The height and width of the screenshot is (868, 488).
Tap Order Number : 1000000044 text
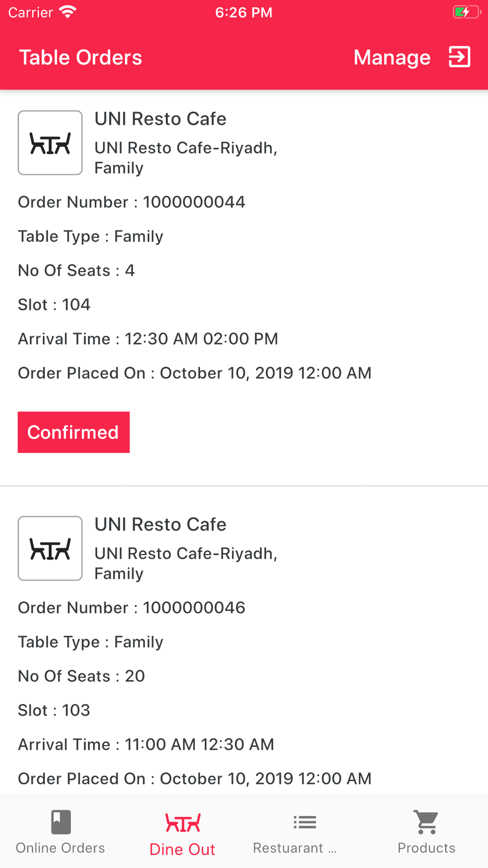[132, 202]
